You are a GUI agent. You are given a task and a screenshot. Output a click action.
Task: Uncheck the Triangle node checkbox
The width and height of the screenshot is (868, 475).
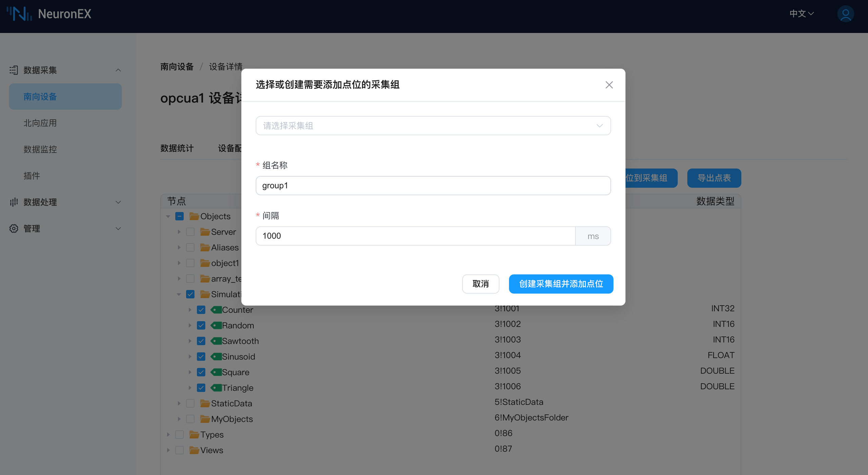[x=201, y=387]
